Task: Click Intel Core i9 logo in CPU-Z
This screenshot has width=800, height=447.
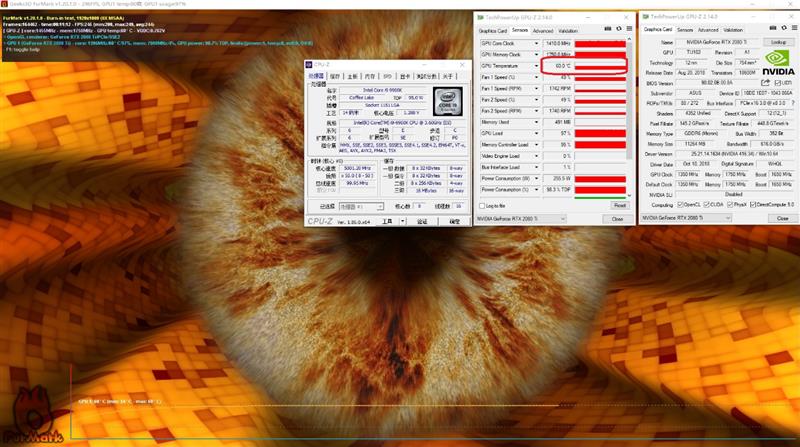Action: (448, 101)
